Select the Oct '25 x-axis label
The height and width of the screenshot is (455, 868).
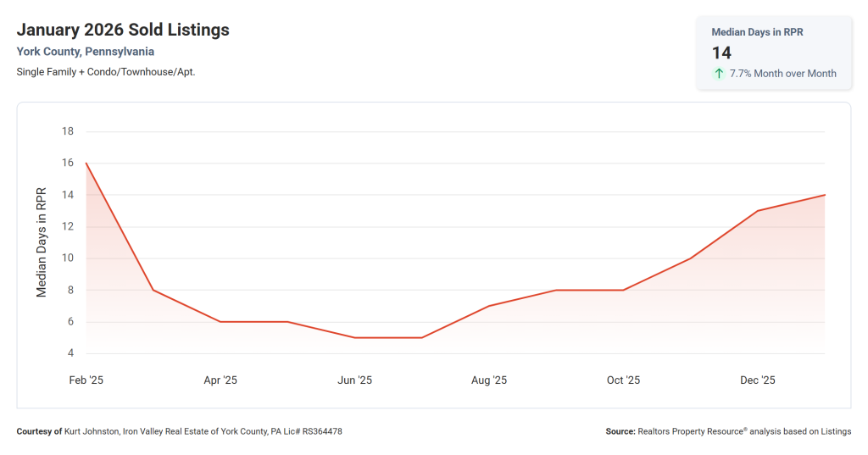point(623,380)
